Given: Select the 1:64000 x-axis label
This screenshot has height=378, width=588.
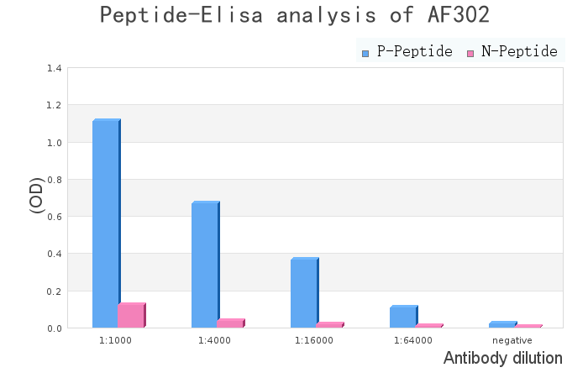Looking at the screenshot, I should [413, 340].
